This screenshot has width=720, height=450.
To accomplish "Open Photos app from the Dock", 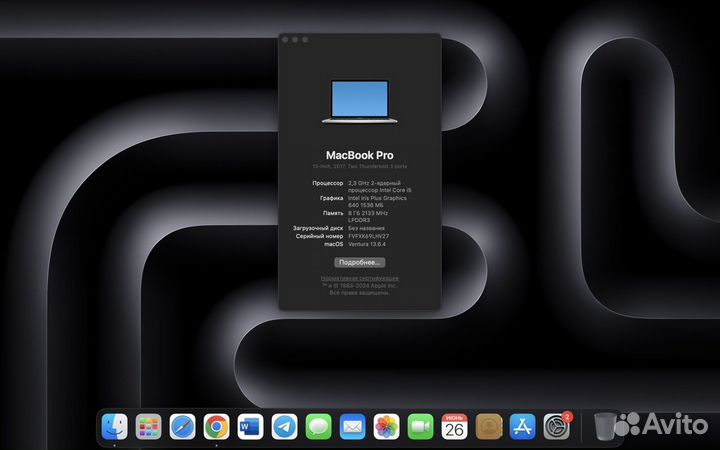I will [x=386, y=427].
